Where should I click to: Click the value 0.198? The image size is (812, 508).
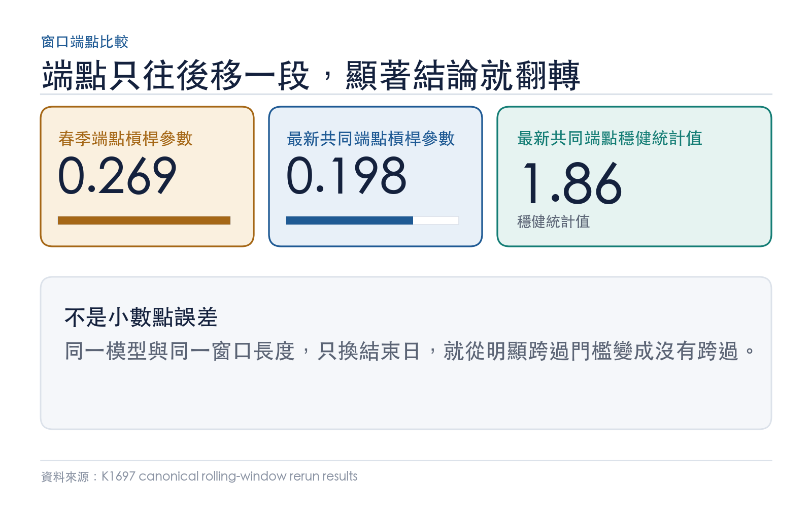tap(347, 176)
